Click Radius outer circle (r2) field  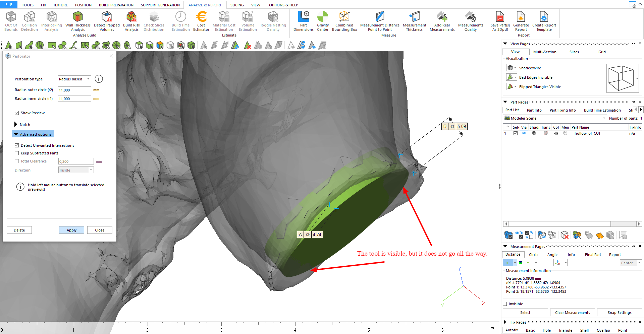[74, 90]
